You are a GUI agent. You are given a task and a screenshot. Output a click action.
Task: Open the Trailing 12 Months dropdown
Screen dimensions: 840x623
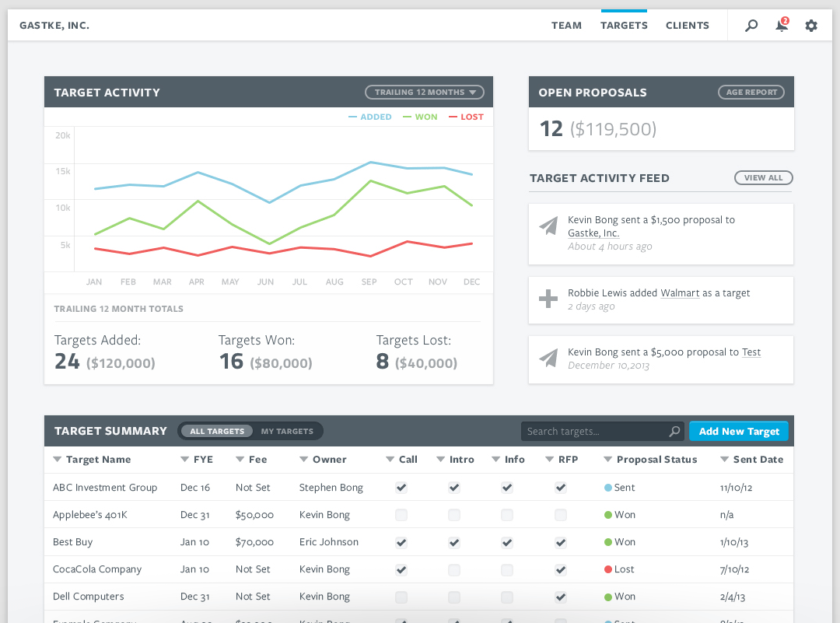click(x=424, y=92)
